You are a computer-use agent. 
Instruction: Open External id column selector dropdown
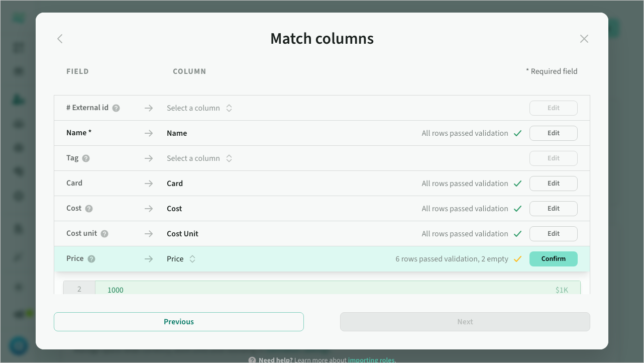coord(199,108)
